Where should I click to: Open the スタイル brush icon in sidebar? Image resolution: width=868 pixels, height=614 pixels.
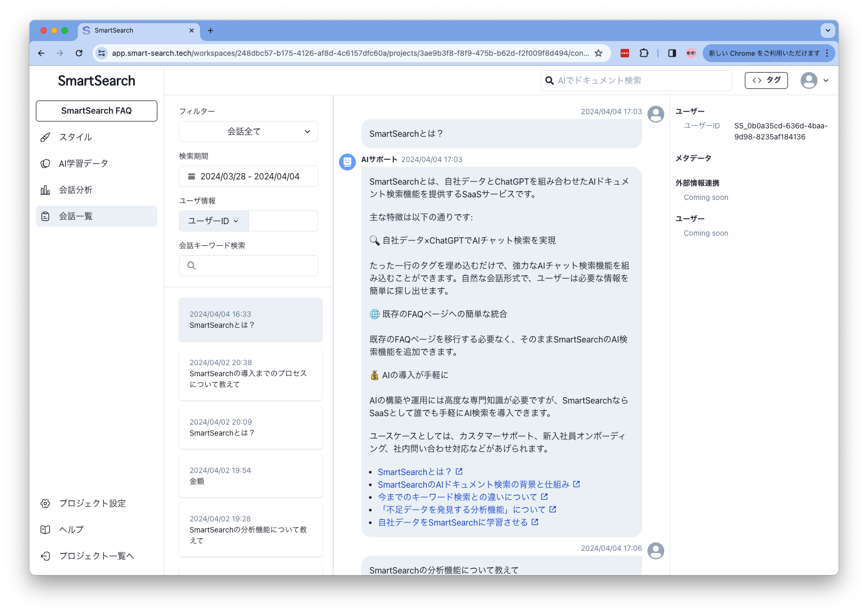[46, 137]
